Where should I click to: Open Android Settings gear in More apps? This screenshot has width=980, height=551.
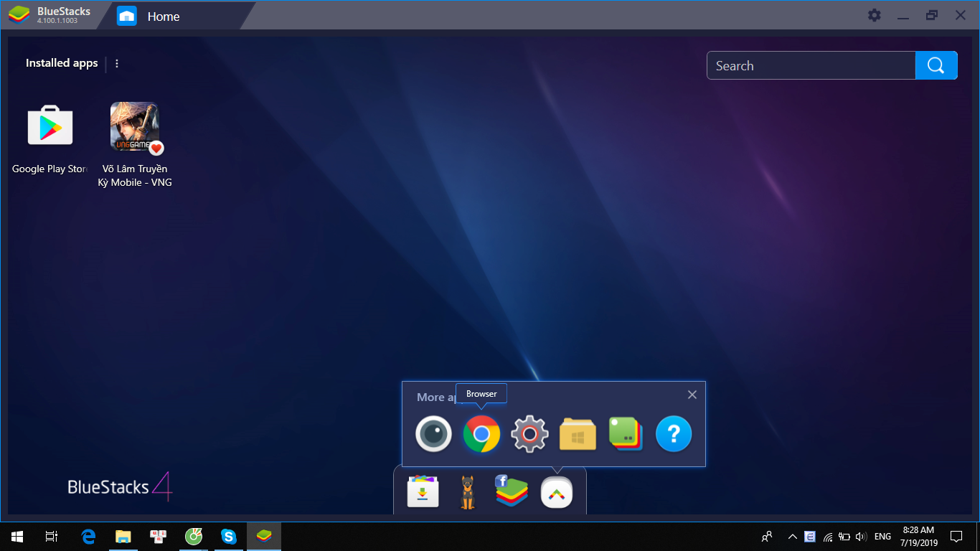coord(529,434)
